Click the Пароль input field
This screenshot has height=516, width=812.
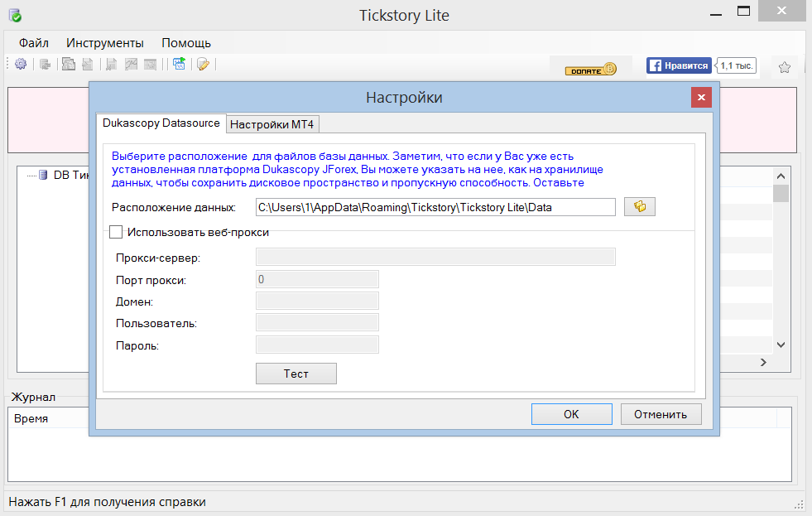click(317, 345)
